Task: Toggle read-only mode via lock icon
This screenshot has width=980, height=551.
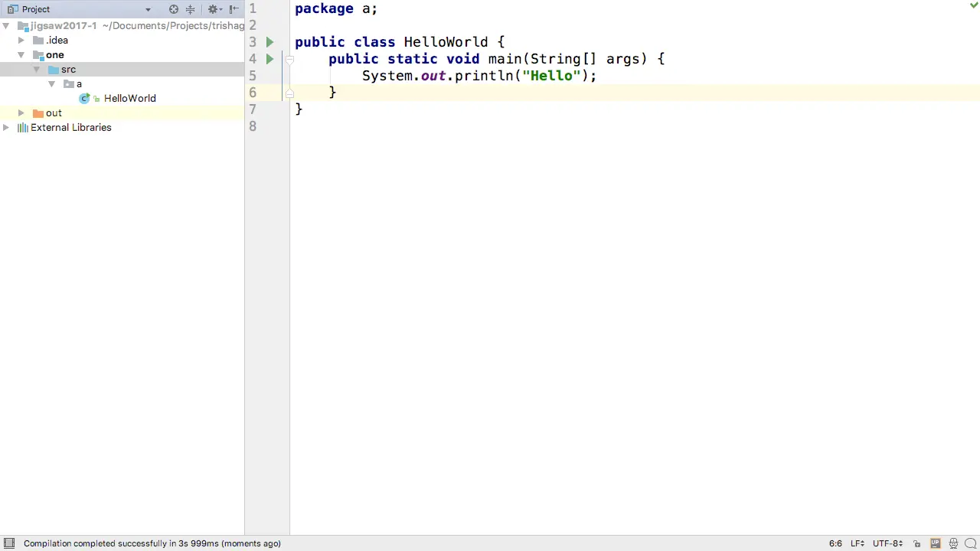Action: point(917,543)
